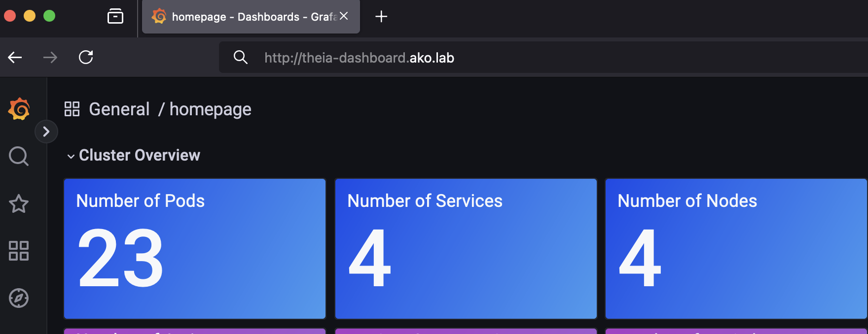This screenshot has height=334, width=868.
Task: Open the General folder breadcrumb link
Action: pos(119,109)
